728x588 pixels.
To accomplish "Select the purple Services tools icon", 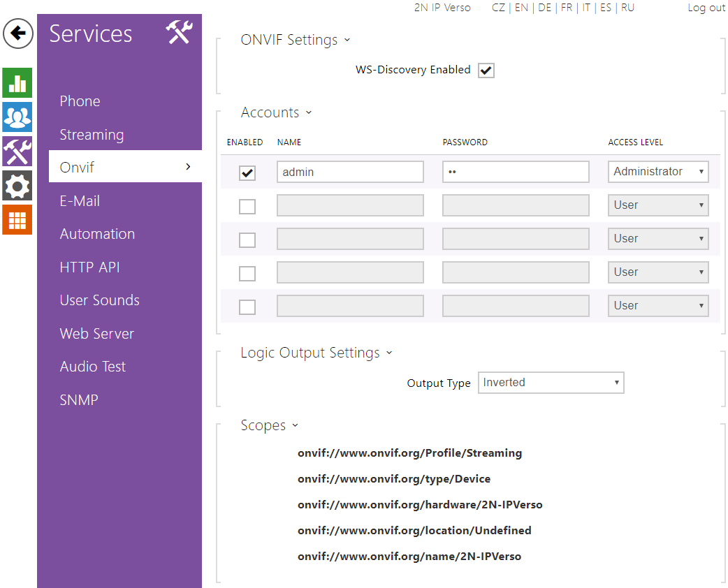I will click(x=17, y=151).
